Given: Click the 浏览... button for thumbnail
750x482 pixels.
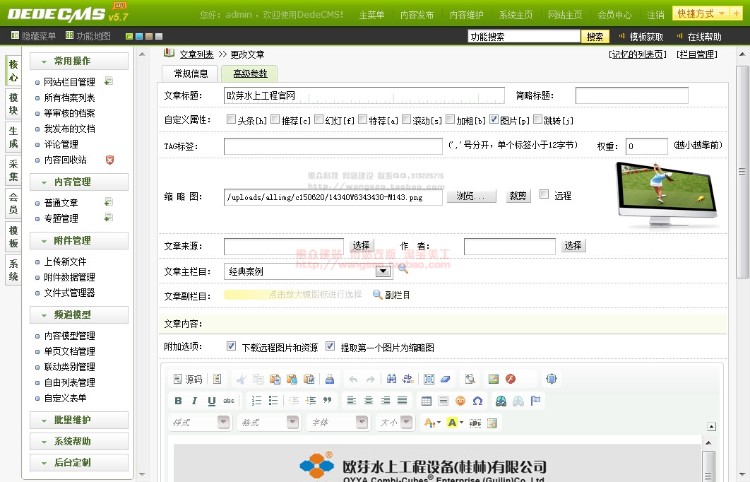Looking at the screenshot, I should 472,196.
